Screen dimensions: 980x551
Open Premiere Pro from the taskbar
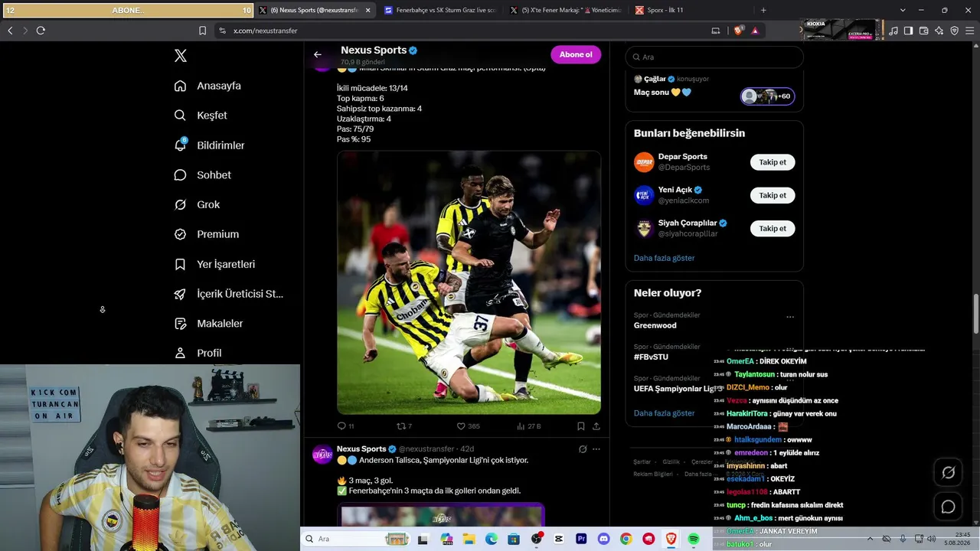point(581,539)
